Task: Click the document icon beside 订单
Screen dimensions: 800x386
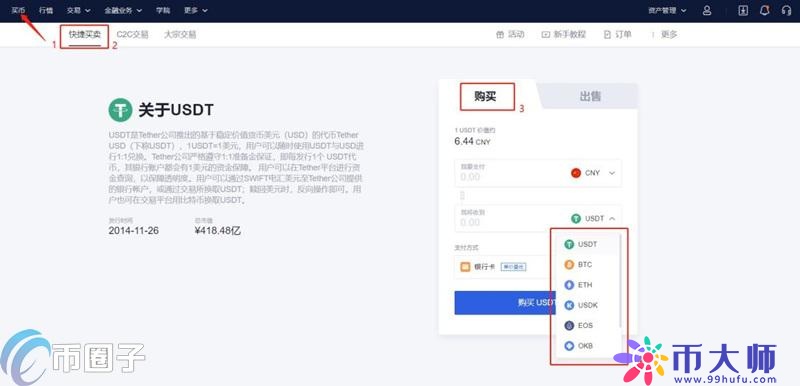Action: [607, 35]
